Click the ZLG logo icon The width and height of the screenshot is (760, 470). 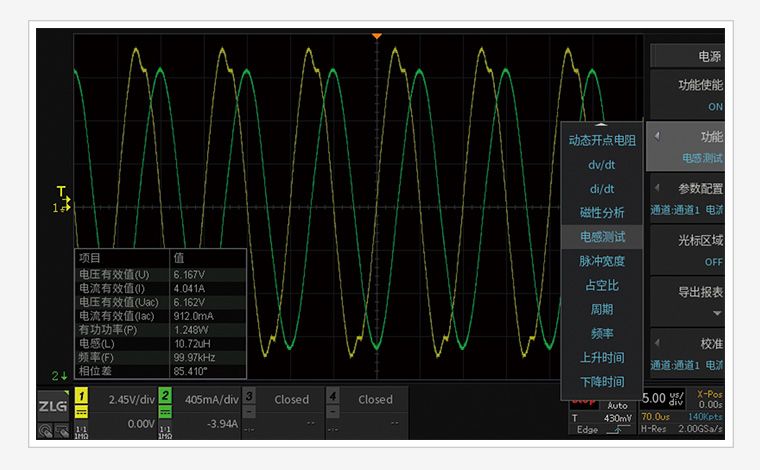point(52,407)
